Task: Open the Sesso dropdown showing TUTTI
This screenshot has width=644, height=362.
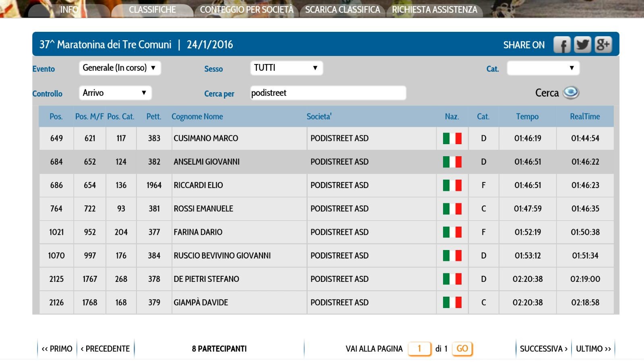Action: pyautogui.click(x=286, y=68)
